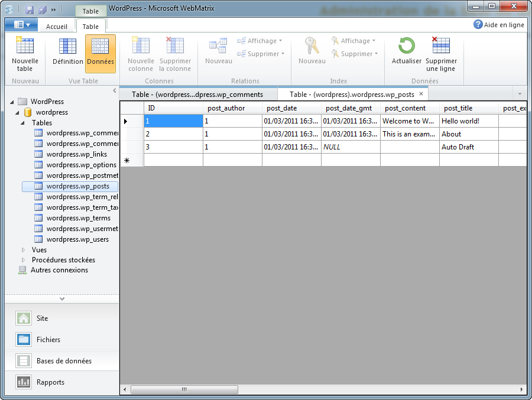The image size is (532, 400).
Task: Open the document tab list dropdown
Action: (x=520, y=95)
